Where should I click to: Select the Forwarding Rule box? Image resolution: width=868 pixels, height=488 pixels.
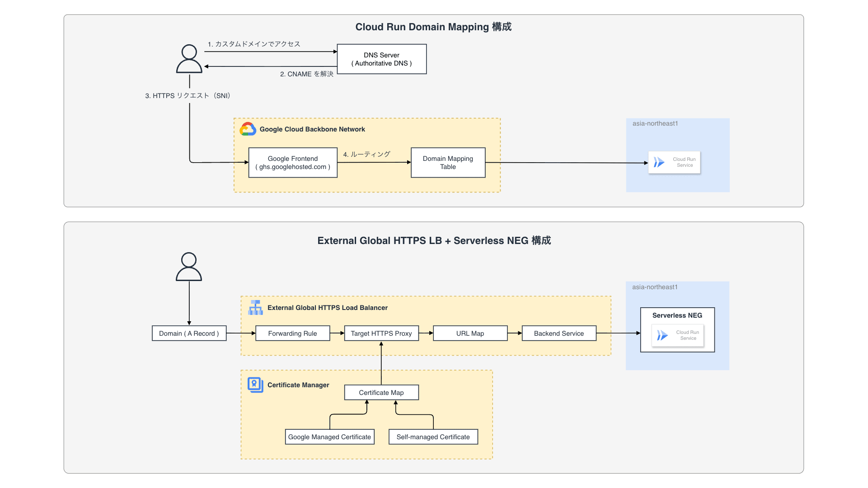tap(292, 333)
